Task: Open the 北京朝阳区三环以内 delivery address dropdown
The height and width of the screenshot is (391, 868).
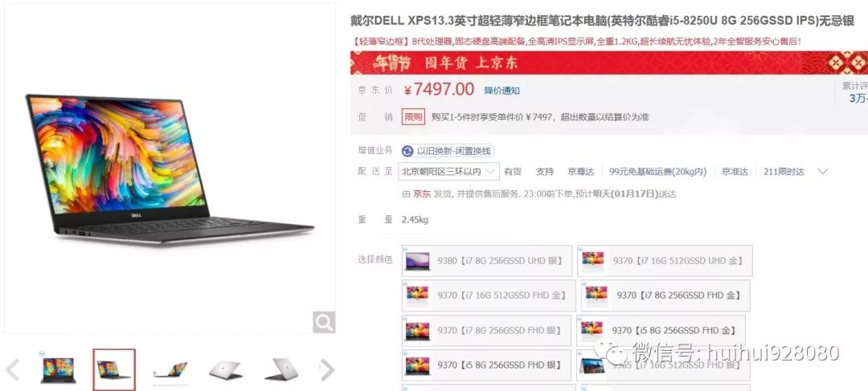Action: pos(449,172)
